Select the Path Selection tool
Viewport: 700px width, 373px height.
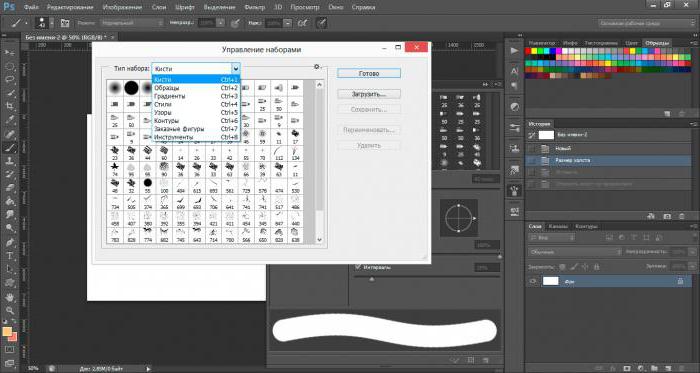(x=9, y=269)
